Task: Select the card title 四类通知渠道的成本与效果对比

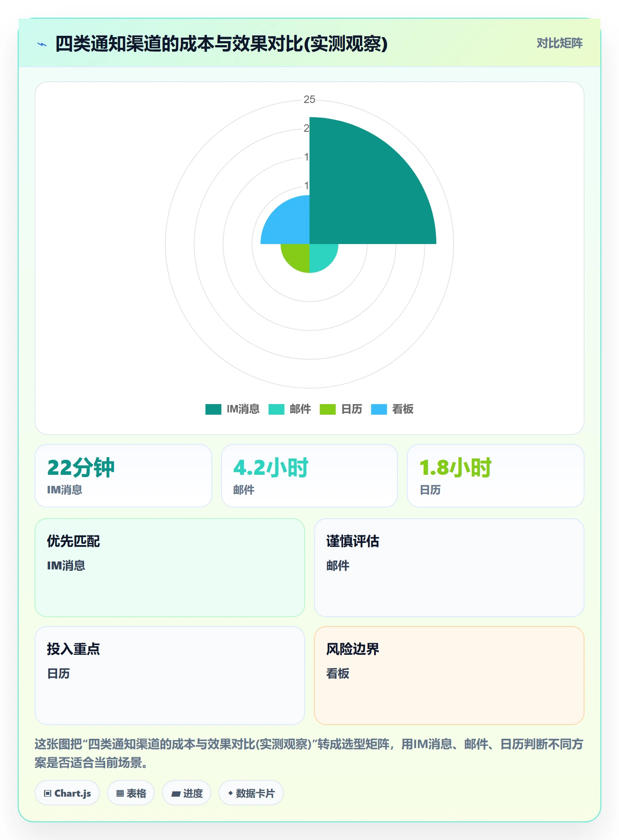Action: [x=222, y=44]
